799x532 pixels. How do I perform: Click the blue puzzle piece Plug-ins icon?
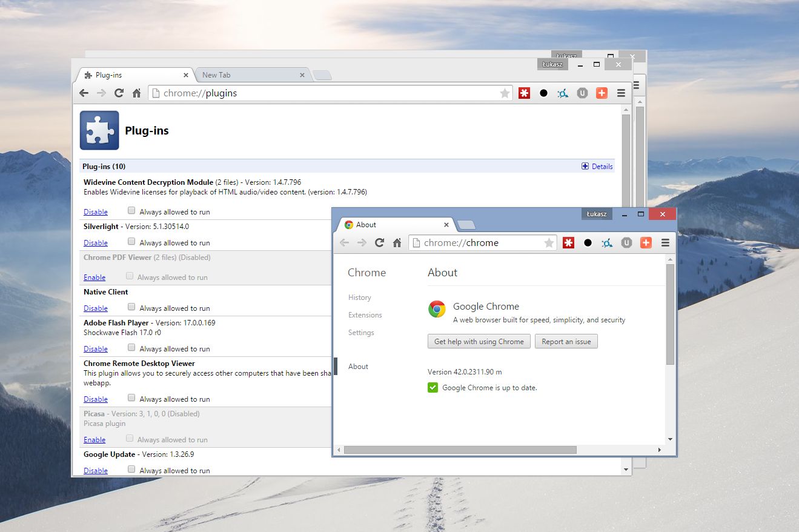[x=99, y=130]
